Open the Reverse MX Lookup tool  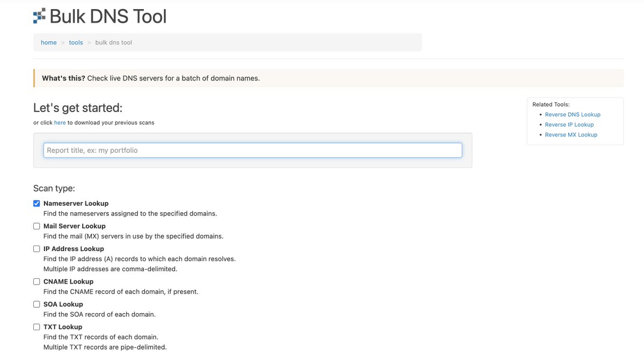pyautogui.click(x=571, y=135)
